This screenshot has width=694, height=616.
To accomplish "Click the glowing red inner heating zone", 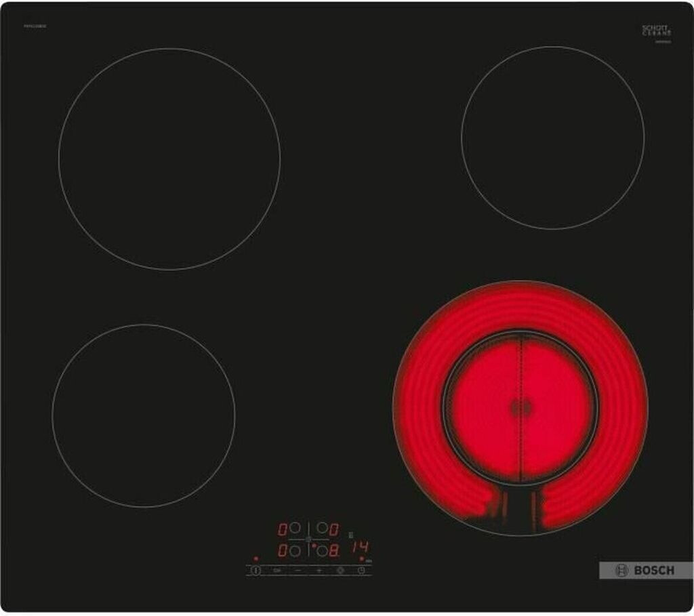I will [520, 408].
